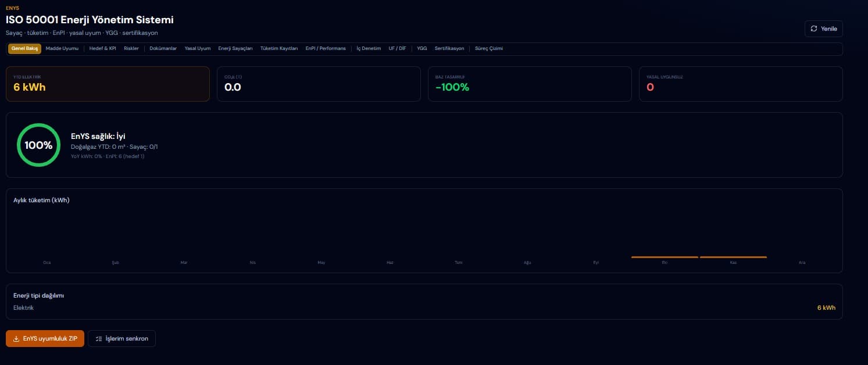This screenshot has width=868, height=365.
Task: Click the checklist icon on İşlerim senkron
Action: [x=99, y=338]
